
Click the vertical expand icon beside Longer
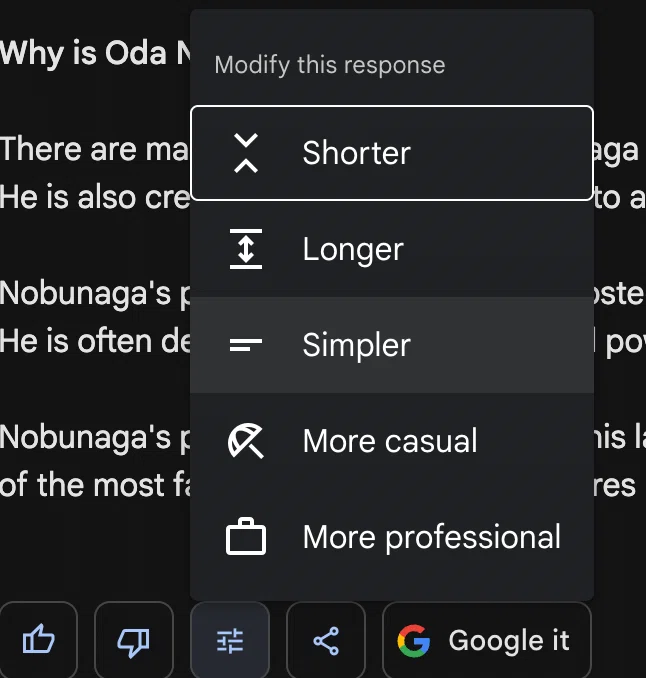point(246,249)
